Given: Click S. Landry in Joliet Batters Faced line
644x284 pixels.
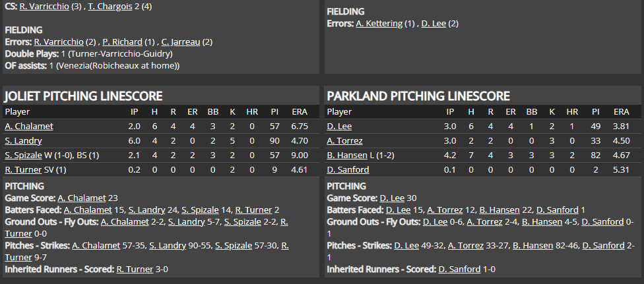Looking at the screenshot, I should click(x=161, y=210).
